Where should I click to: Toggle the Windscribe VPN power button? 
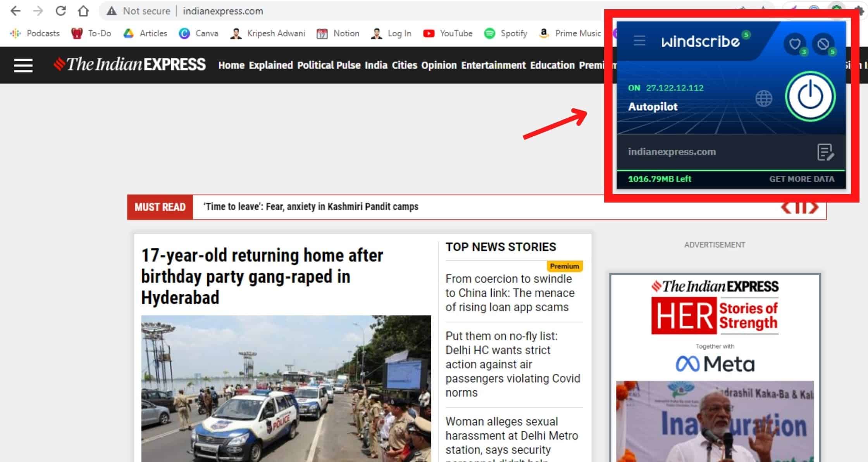tap(810, 97)
